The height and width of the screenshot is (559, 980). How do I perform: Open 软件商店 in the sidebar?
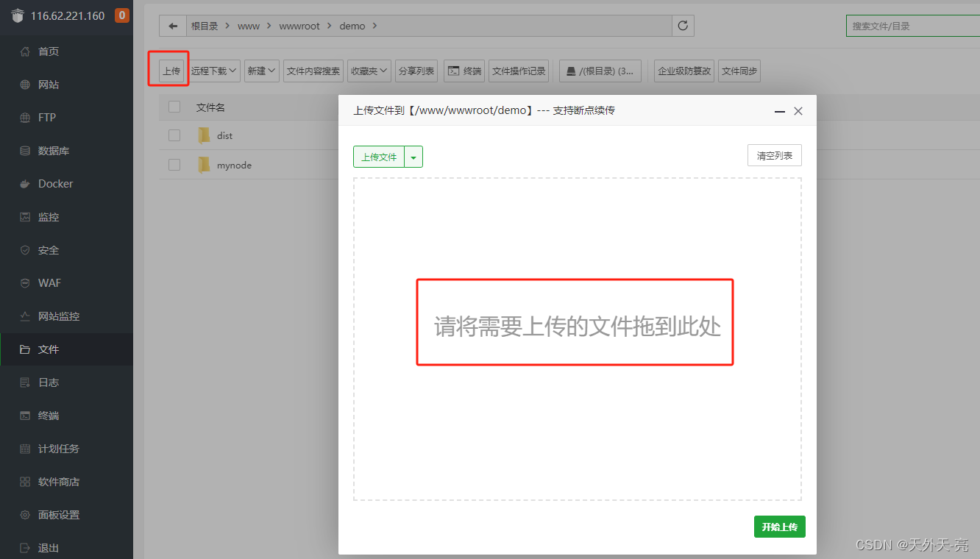tap(66, 482)
